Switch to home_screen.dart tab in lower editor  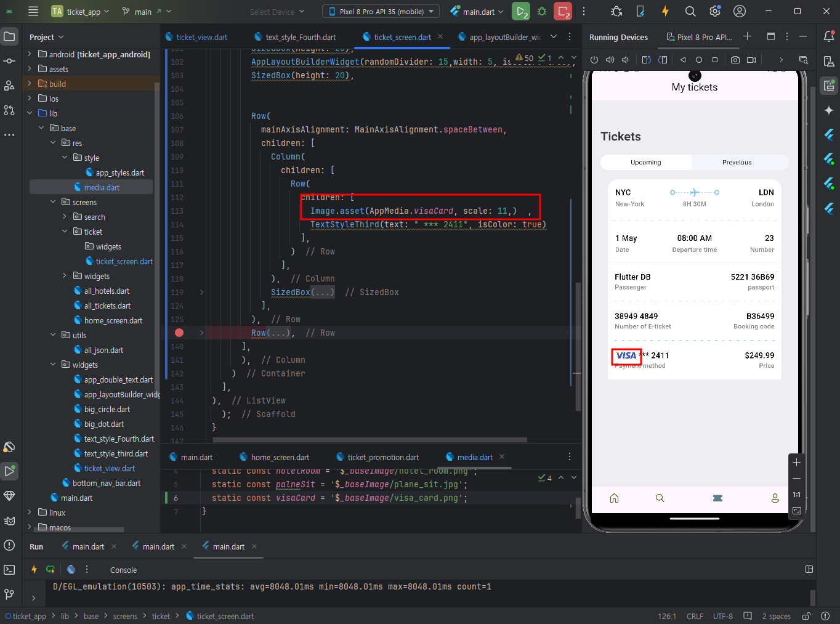pyautogui.click(x=274, y=457)
